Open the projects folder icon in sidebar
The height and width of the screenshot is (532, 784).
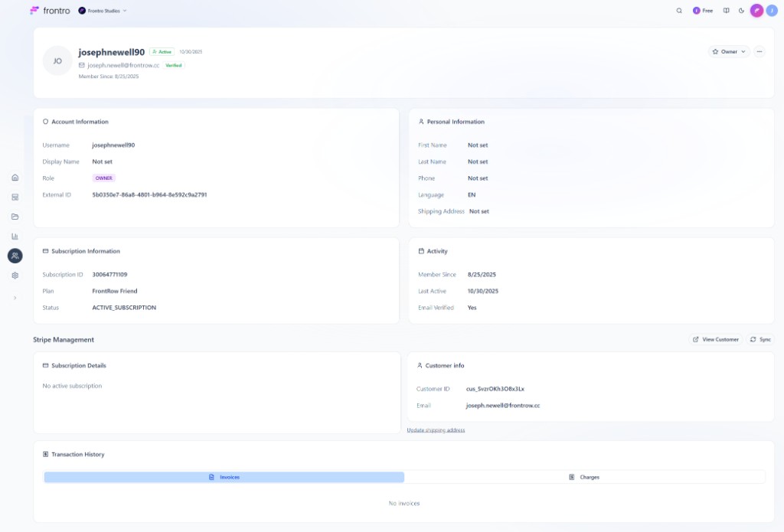15,216
